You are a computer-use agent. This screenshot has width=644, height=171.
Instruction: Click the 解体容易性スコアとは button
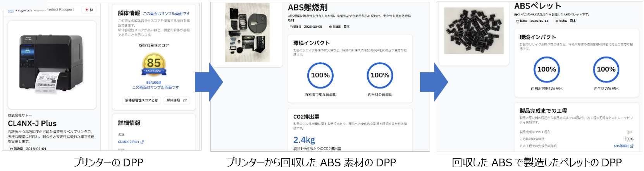(141, 100)
